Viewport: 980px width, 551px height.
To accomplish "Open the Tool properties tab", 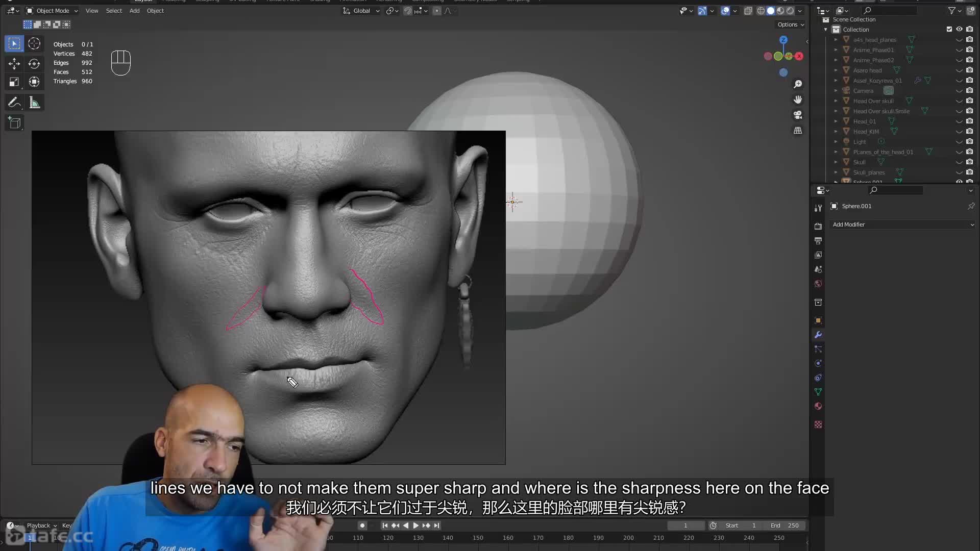I will (818, 208).
